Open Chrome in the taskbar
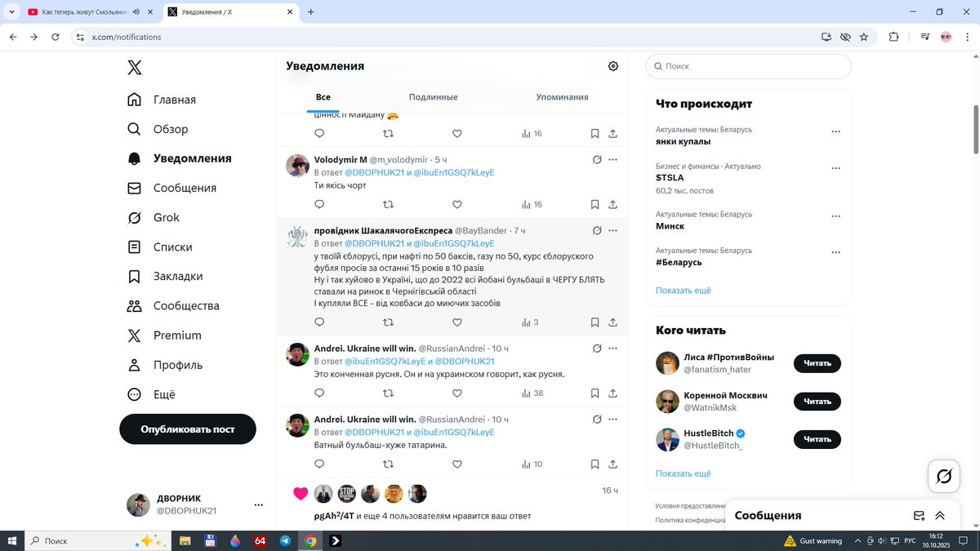The image size is (980, 551). click(310, 540)
